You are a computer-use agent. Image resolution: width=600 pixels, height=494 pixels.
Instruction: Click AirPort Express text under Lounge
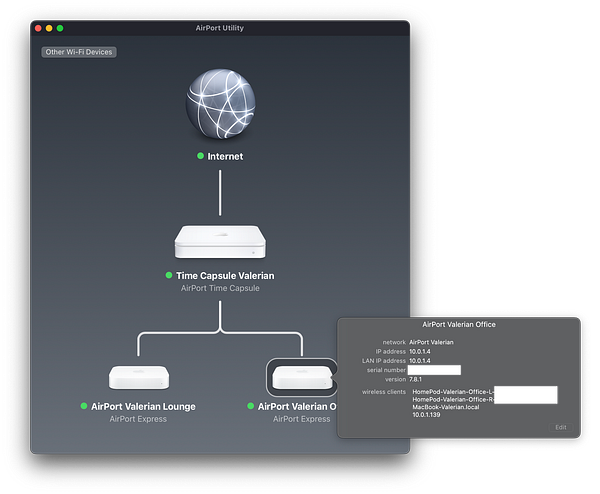pyautogui.click(x=138, y=419)
